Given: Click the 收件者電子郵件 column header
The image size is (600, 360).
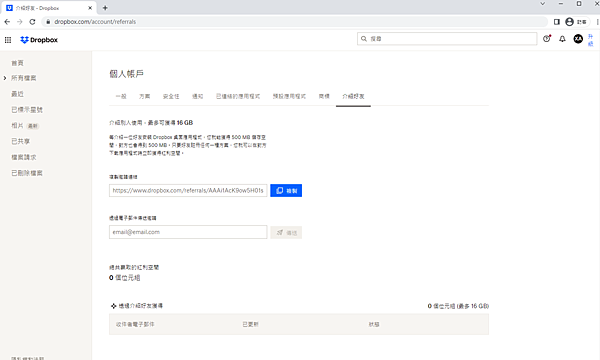Looking at the screenshot, I should click(135, 324).
